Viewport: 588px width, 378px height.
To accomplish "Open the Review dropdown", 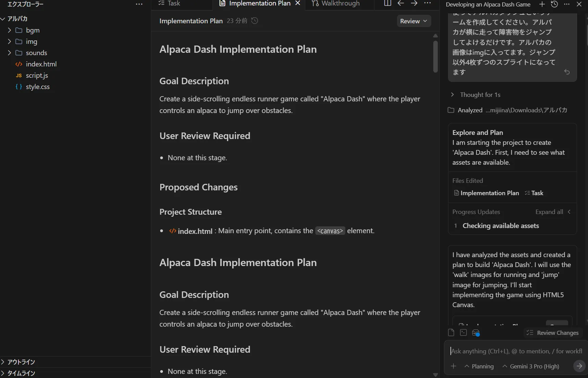I will pos(413,21).
